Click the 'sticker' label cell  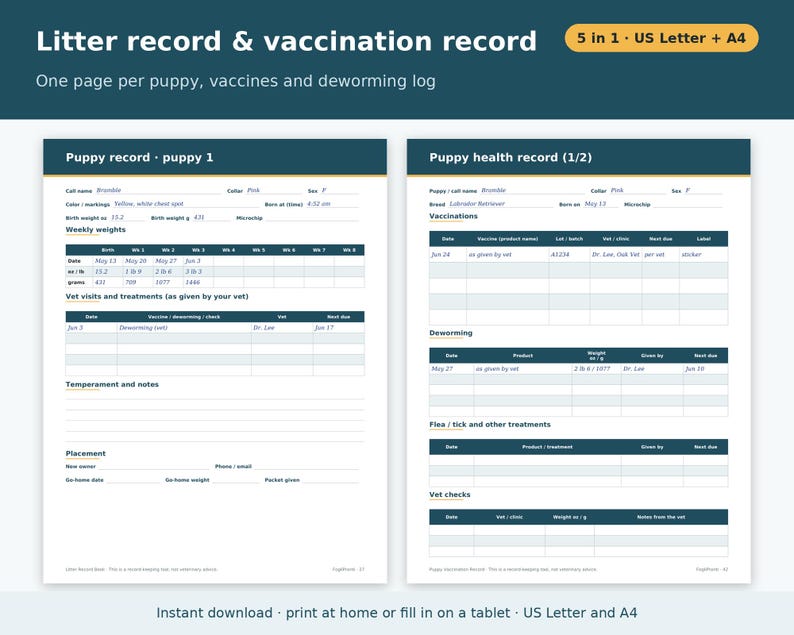[x=703, y=254]
